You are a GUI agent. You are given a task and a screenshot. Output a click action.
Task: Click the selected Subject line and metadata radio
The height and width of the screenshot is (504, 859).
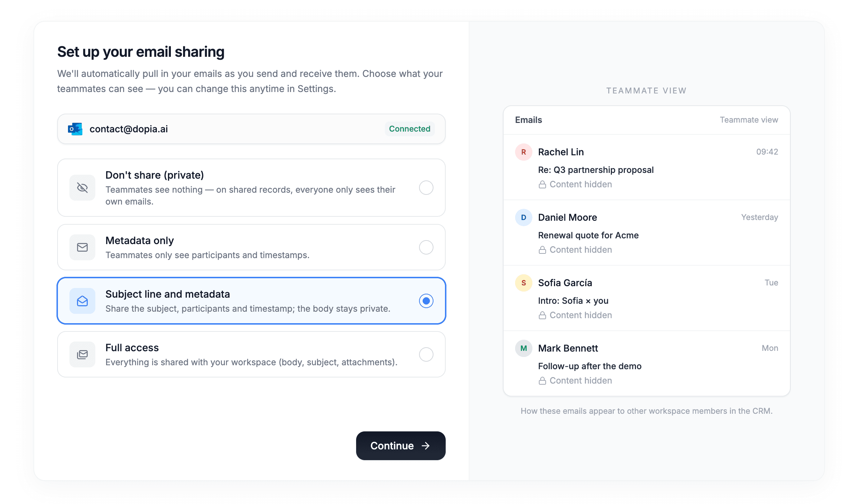(x=426, y=301)
